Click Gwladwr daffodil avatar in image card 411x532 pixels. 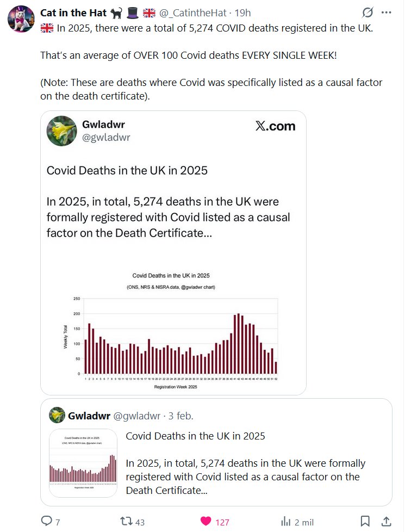point(61,131)
